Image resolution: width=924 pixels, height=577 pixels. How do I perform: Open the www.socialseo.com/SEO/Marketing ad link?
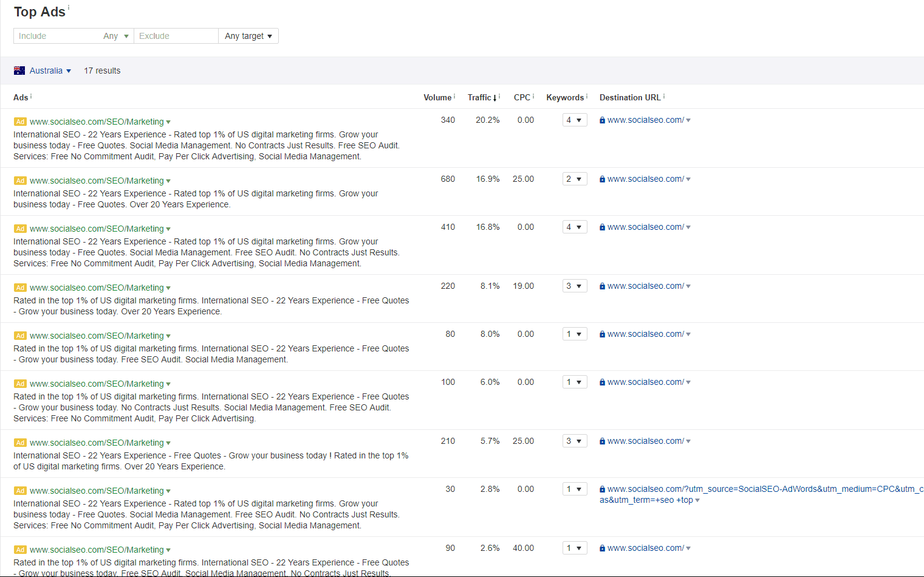click(96, 122)
